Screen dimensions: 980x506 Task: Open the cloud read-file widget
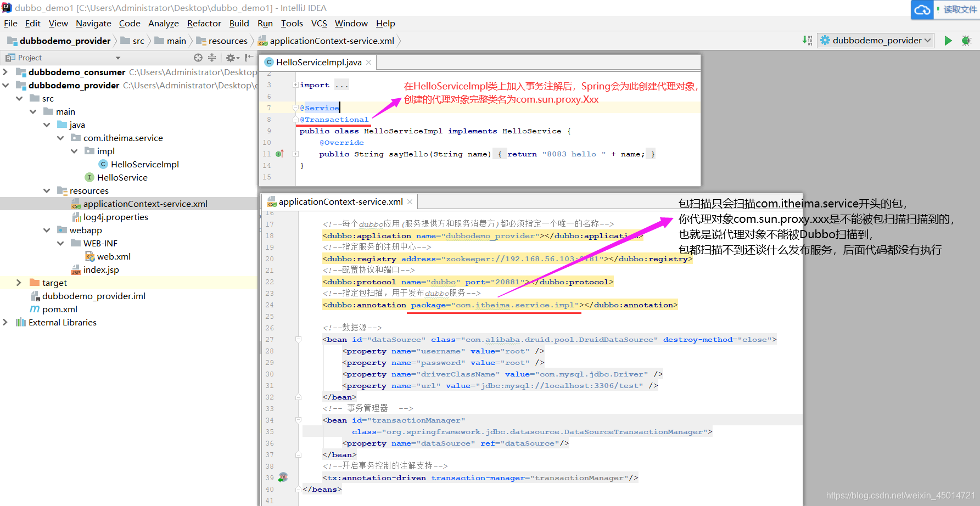[x=945, y=10]
